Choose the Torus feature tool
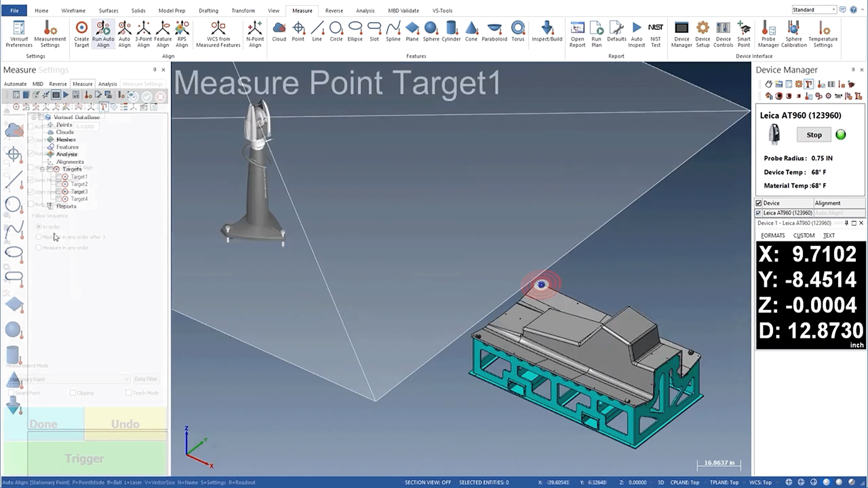Image resolution: width=868 pixels, height=488 pixels. tap(518, 32)
